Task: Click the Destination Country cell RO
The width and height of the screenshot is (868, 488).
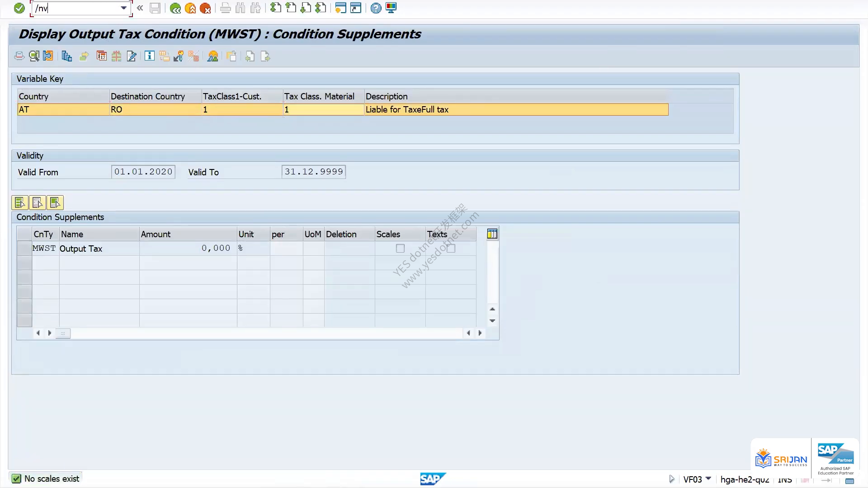Action: click(156, 109)
